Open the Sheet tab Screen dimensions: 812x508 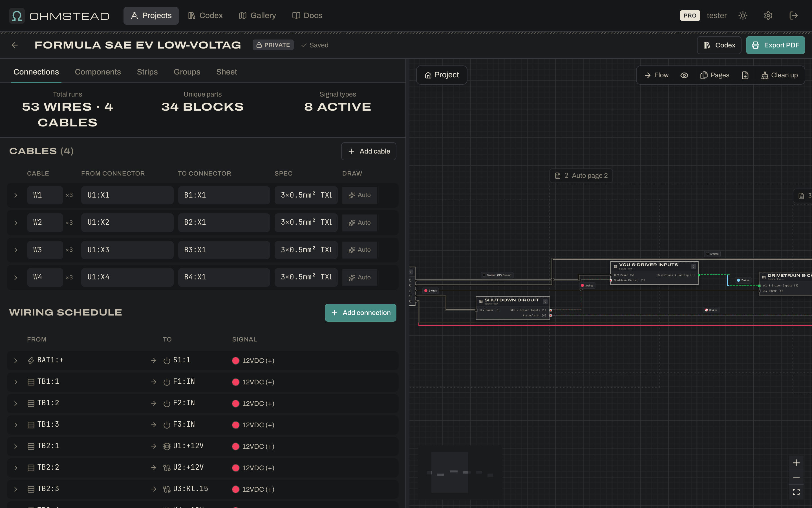[226, 72]
